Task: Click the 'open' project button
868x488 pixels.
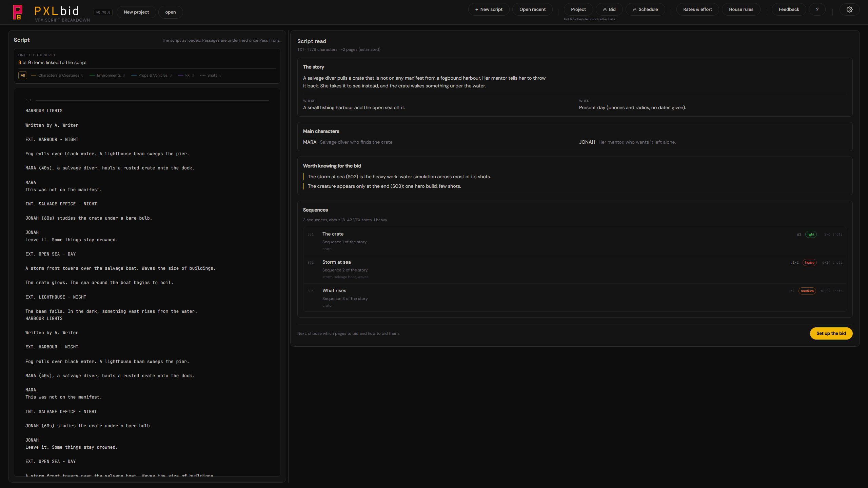Action: tap(171, 12)
